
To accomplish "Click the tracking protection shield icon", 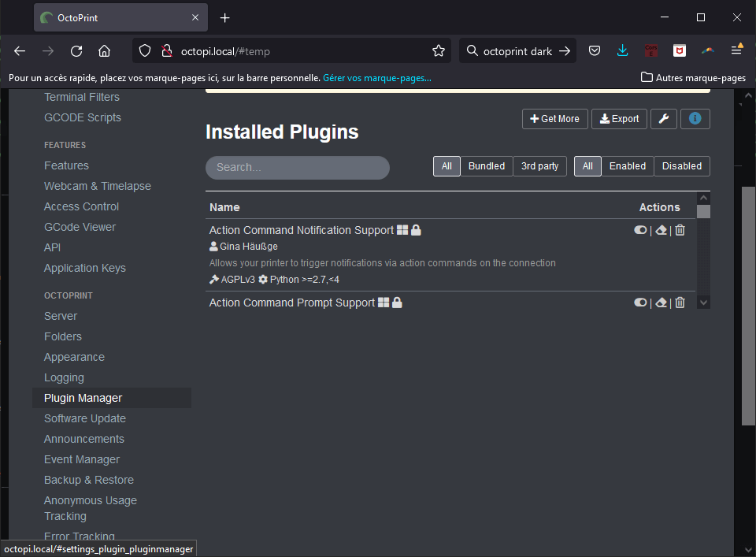I will [145, 50].
